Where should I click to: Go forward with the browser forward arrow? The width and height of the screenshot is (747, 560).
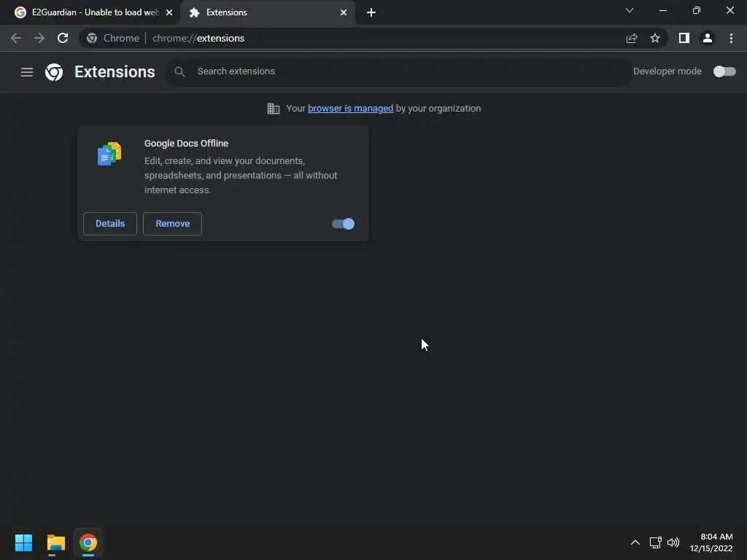click(x=39, y=38)
